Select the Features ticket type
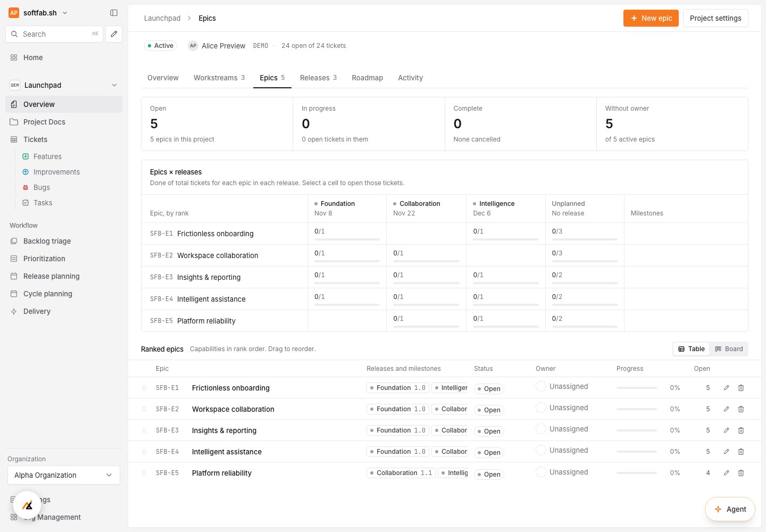Screen dimensions: 766x532 pyautogui.click(x=47, y=156)
